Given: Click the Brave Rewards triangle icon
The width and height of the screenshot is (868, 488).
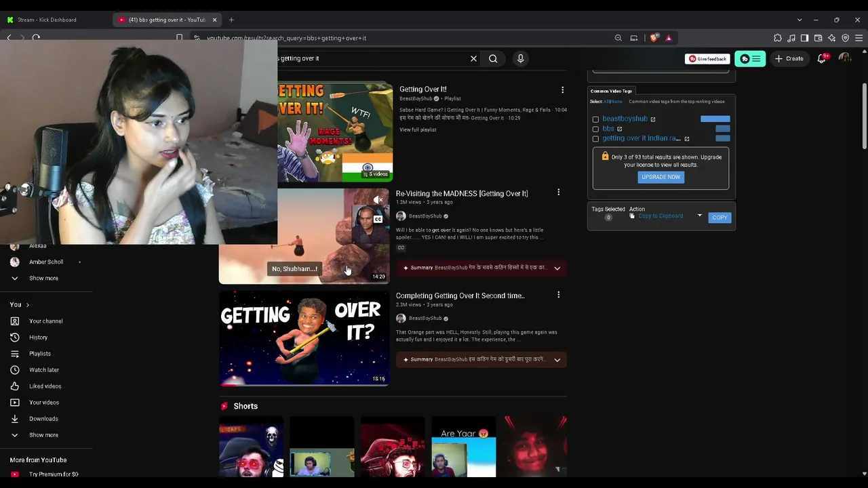Looking at the screenshot, I should coord(668,38).
